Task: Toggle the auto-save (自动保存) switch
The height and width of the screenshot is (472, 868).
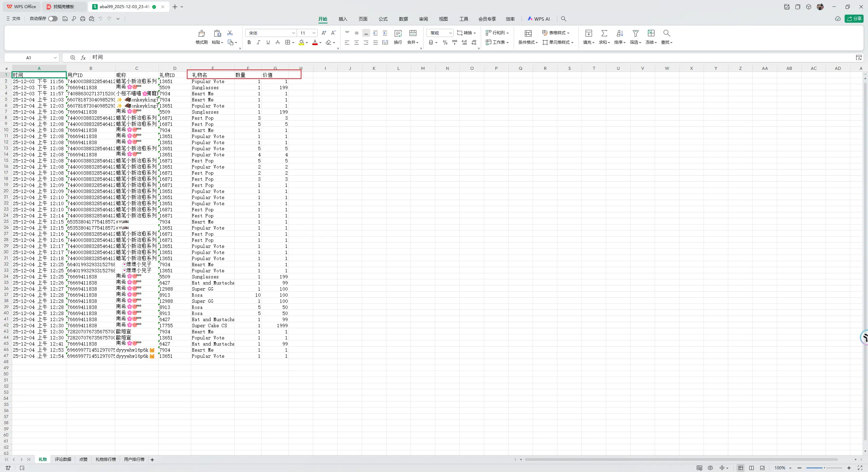Action: point(53,19)
